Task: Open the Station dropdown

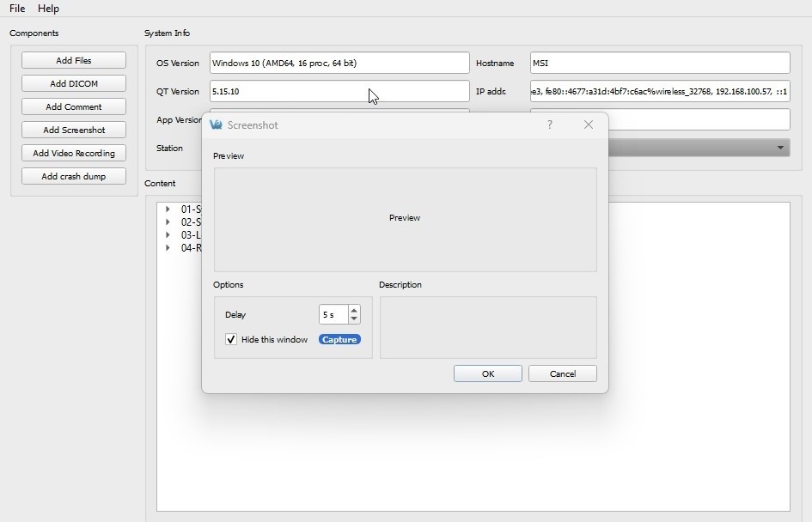Action: point(780,148)
